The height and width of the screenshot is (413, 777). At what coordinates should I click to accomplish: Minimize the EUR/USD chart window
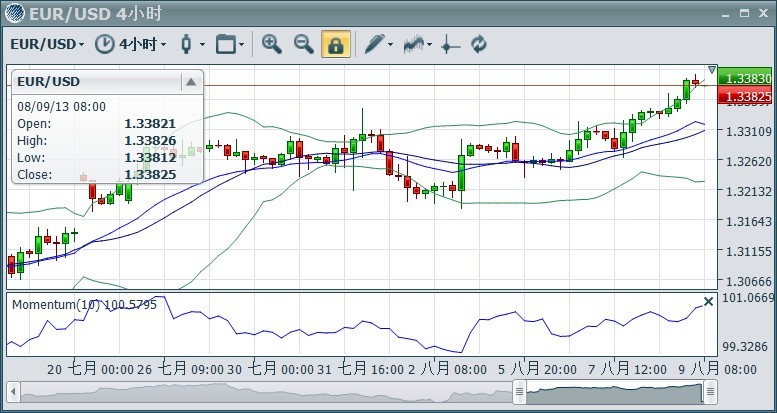(726, 15)
